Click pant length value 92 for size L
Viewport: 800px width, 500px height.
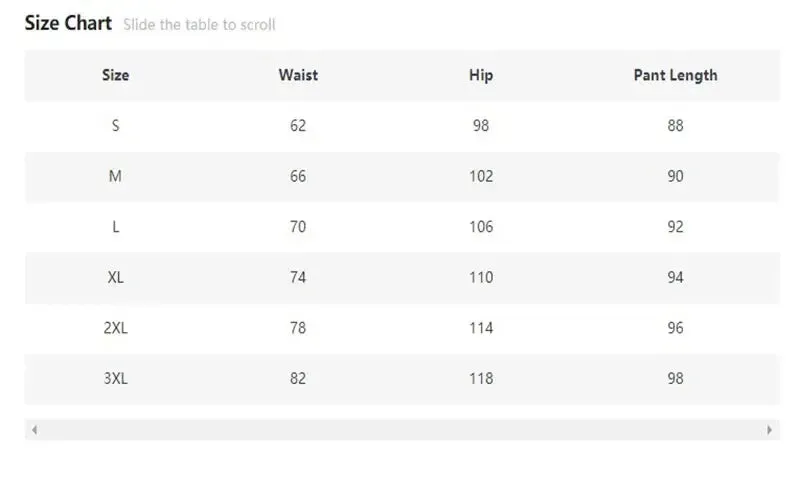[675, 227]
